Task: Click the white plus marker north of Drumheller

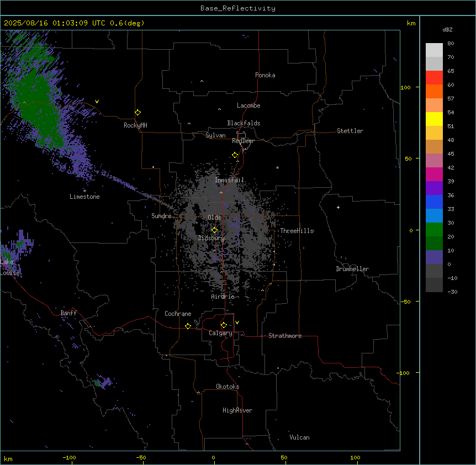Action: click(x=338, y=207)
